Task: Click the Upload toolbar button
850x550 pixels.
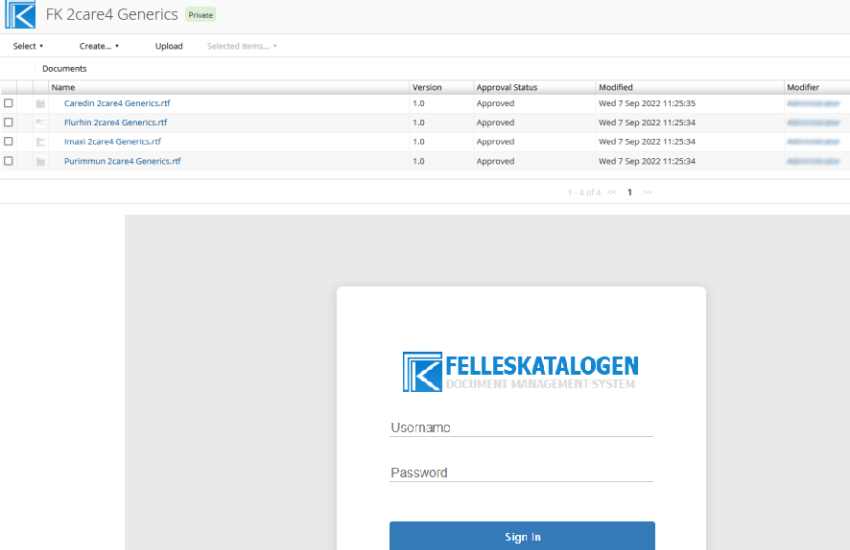Action: 169,46
